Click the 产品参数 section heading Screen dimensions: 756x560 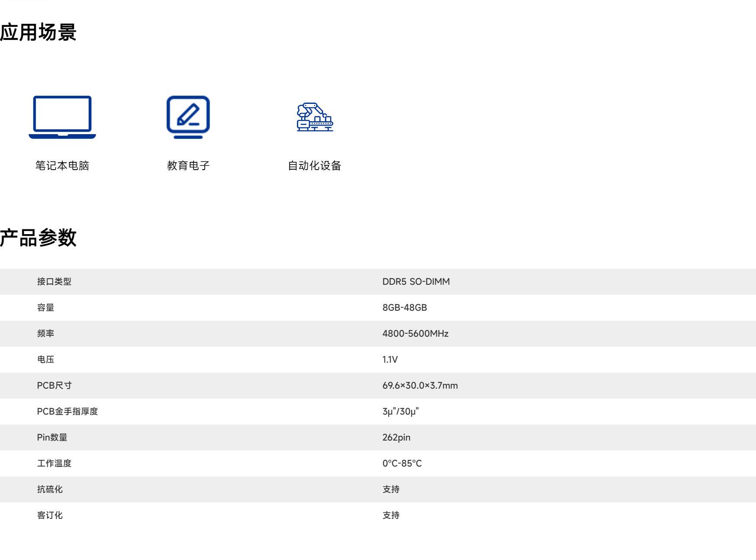tap(38, 238)
